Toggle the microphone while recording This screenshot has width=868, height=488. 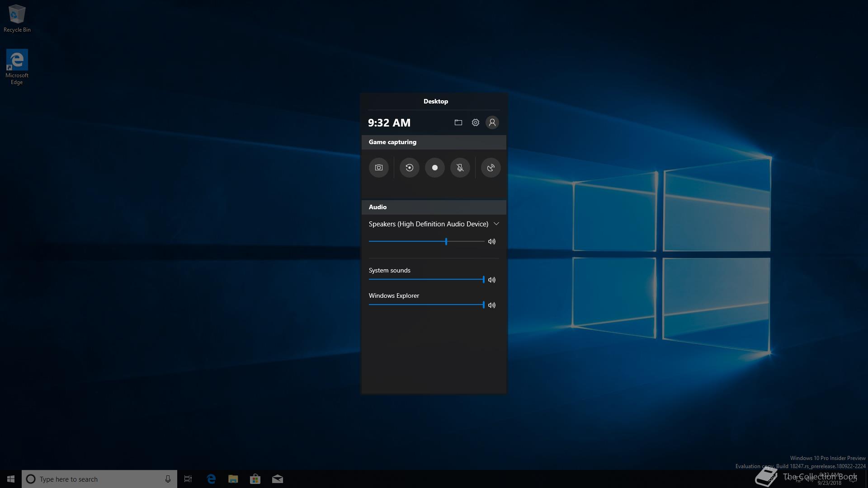[460, 168]
